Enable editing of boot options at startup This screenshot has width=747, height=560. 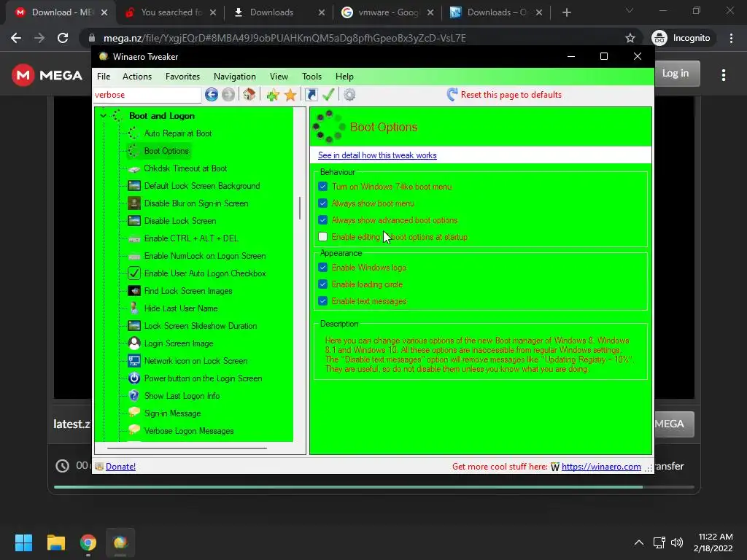tap(323, 237)
